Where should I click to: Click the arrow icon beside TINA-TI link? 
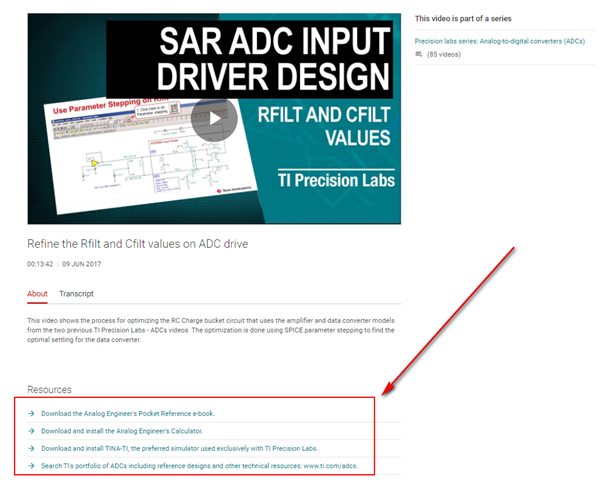click(32, 448)
